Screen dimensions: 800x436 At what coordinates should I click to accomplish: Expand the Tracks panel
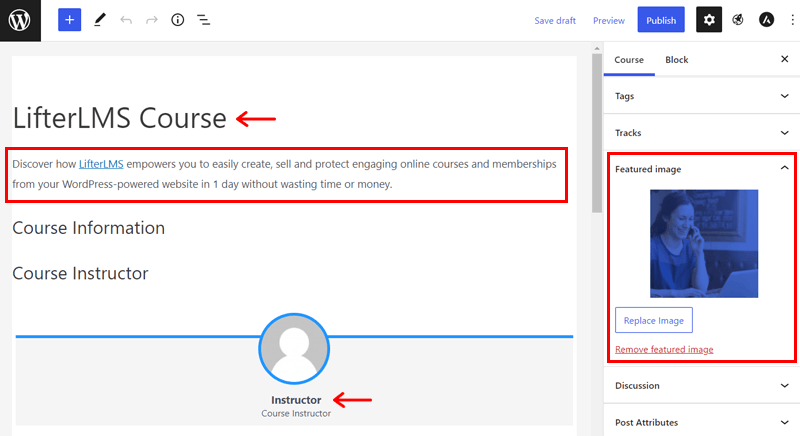(702, 133)
